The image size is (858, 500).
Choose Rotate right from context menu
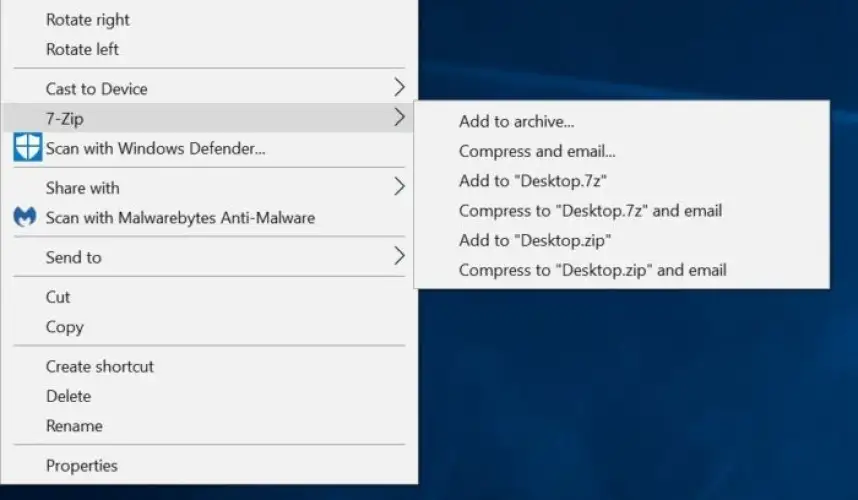(88, 20)
